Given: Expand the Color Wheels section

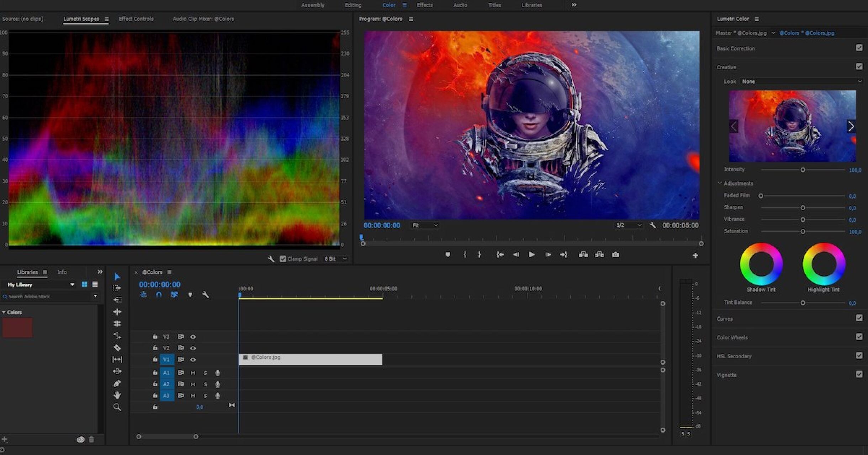Looking at the screenshot, I should pos(733,337).
